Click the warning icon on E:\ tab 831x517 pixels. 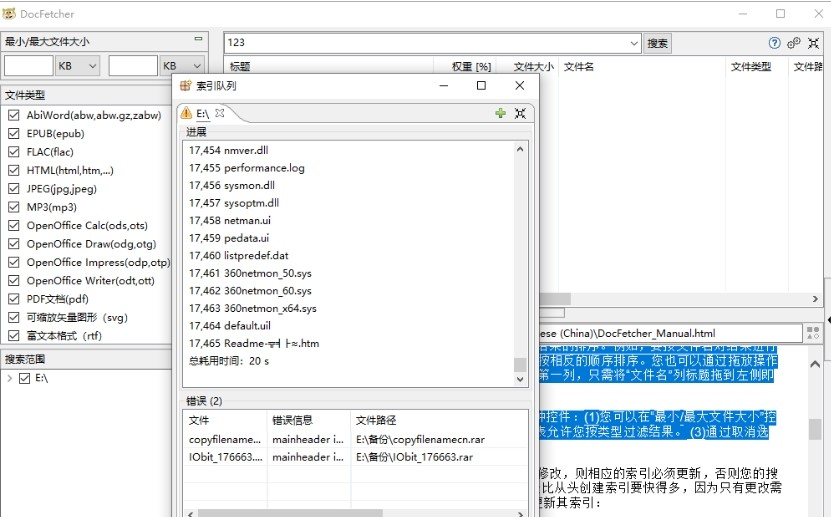click(186, 113)
